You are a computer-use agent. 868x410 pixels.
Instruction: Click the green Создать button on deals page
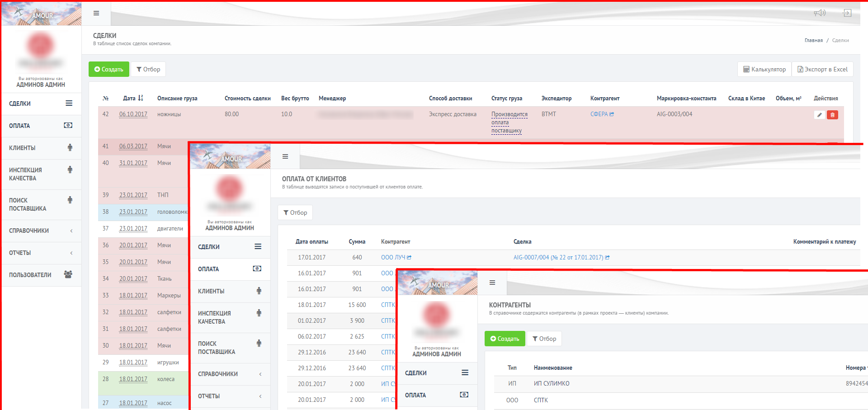pyautogui.click(x=109, y=69)
